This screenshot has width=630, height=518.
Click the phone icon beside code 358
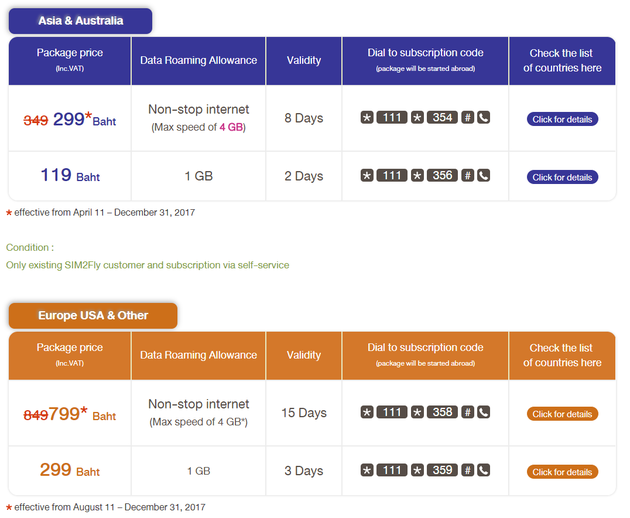click(x=483, y=412)
